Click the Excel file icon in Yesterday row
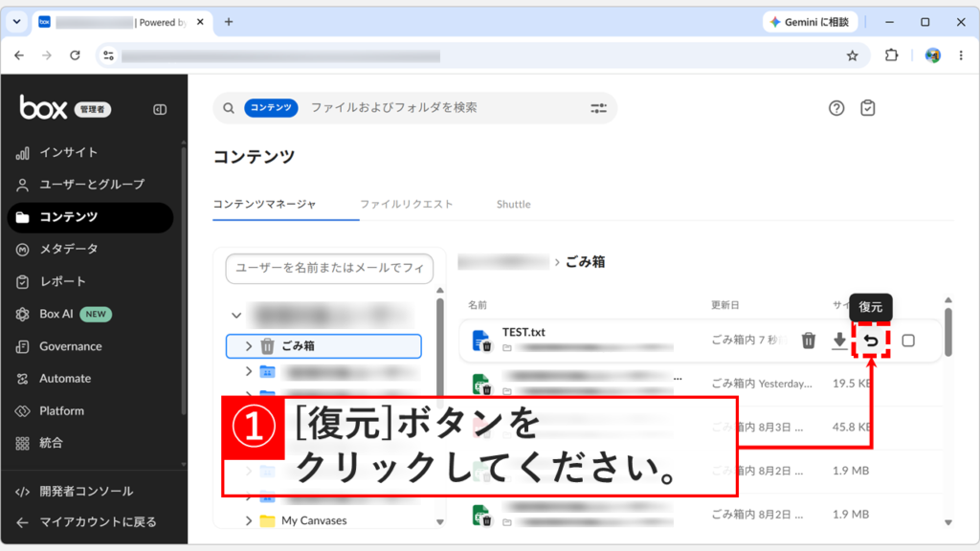 pyautogui.click(x=480, y=384)
